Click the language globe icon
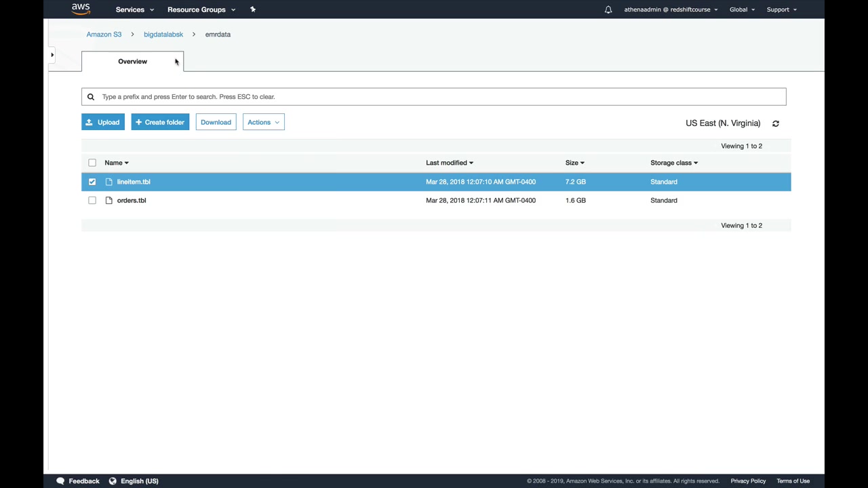Viewport: 868px width, 488px height. [113, 481]
